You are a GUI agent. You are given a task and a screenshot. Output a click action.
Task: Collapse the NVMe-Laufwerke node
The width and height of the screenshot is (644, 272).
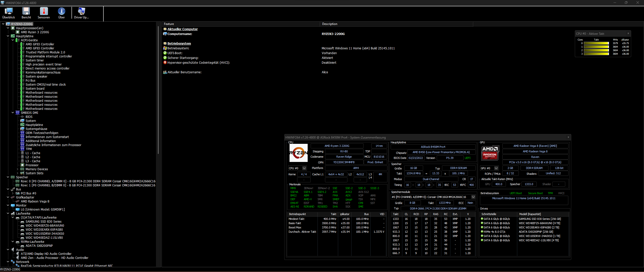13,242
